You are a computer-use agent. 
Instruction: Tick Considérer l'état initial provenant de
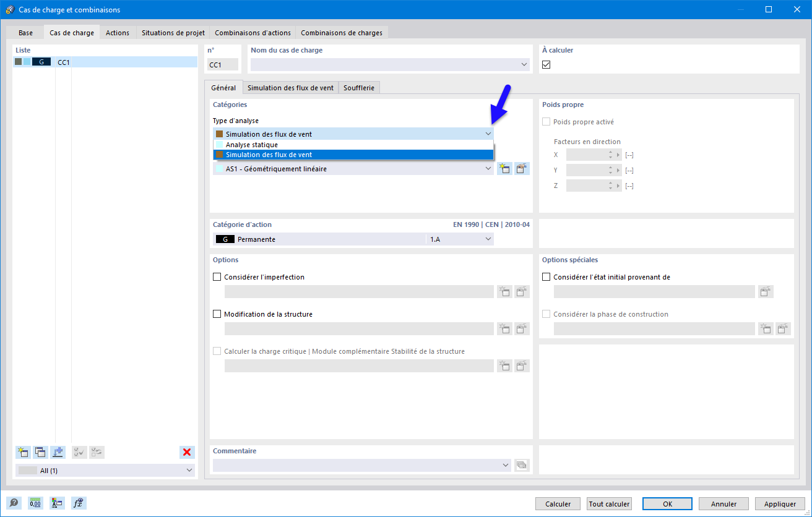coord(546,277)
